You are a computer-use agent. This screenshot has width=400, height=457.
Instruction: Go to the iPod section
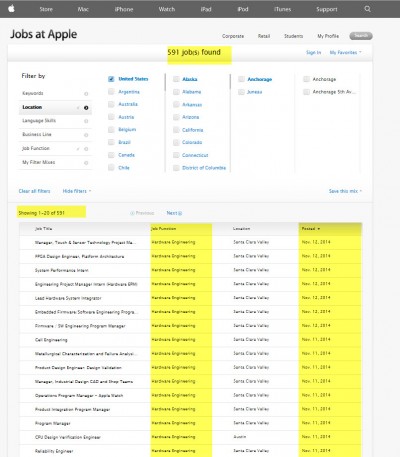pos(243,9)
